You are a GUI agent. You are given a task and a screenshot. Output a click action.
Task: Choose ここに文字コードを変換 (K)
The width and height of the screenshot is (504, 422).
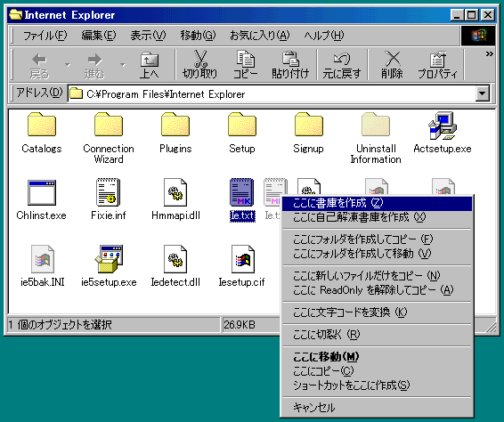377,312
